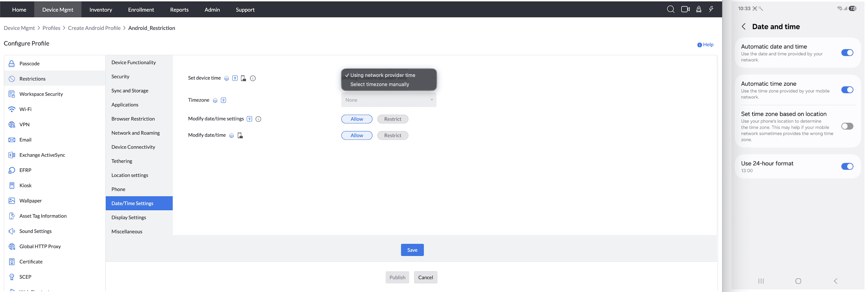Go to Create Android Profile breadcrumb

point(94,28)
